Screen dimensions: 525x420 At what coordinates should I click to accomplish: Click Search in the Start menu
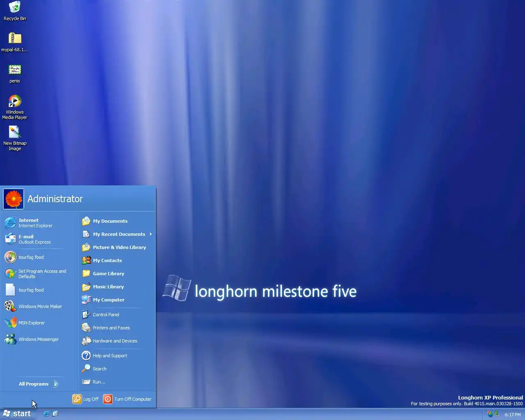[x=117, y=369]
